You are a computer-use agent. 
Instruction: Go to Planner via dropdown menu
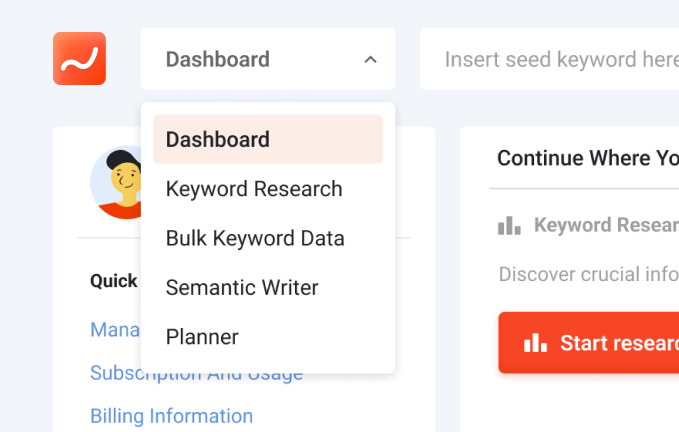tap(202, 337)
